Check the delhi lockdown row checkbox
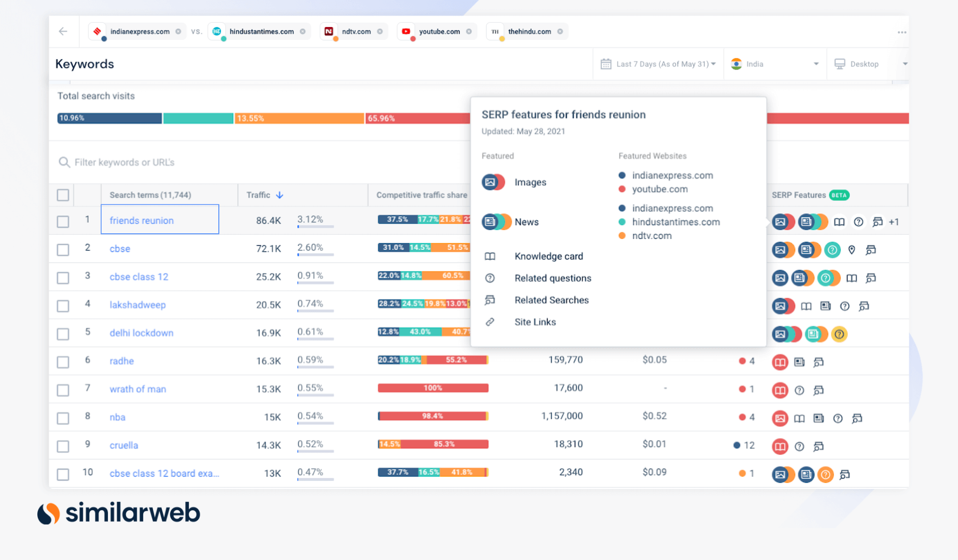The width and height of the screenshot is (958, 560). pyautogui.click(x=63, y=333)
